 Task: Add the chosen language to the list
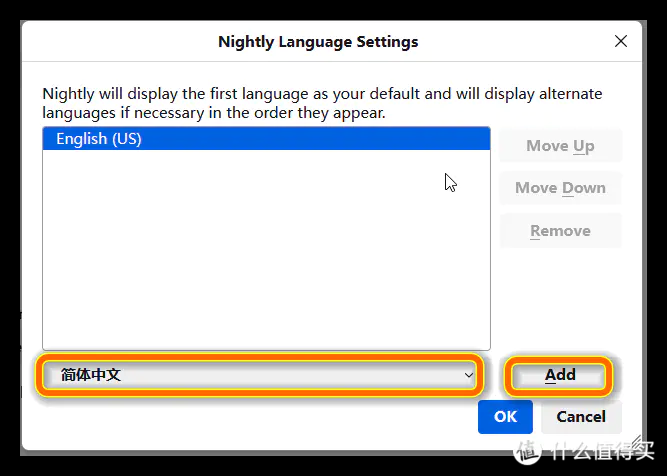560,375
